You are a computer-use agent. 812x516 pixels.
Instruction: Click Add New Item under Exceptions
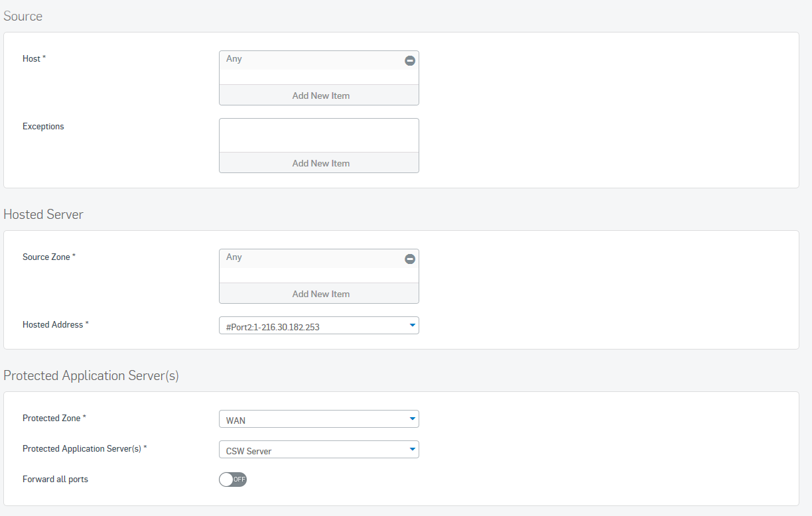[319, 162]
